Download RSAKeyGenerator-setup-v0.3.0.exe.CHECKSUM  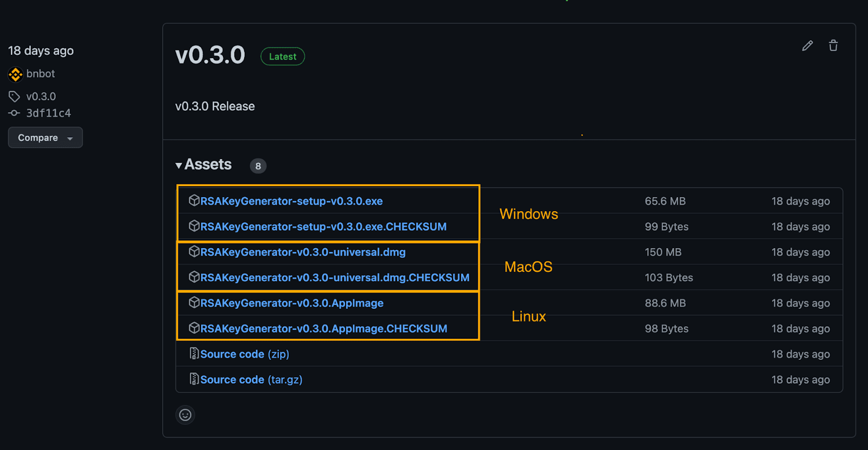click(323, 226)
